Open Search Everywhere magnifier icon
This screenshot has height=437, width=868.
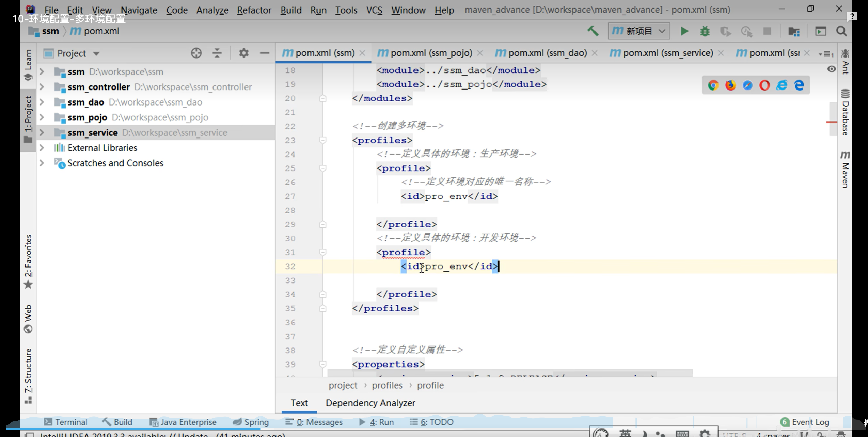[x=841, y=31]
